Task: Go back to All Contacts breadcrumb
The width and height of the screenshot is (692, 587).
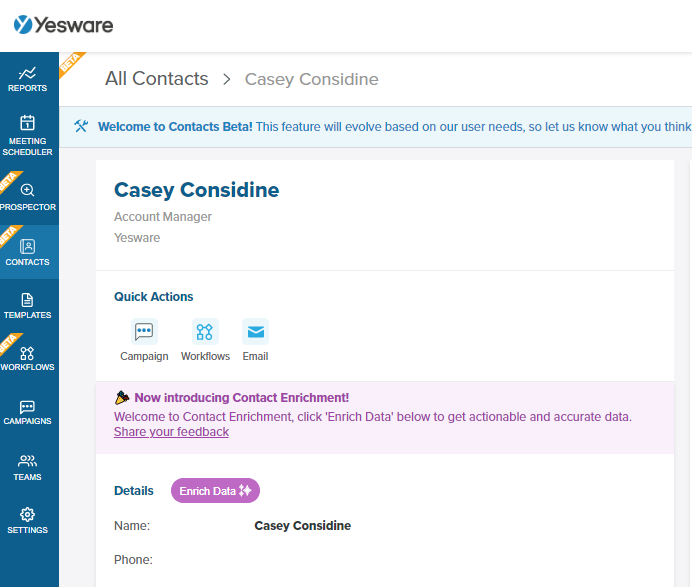Action: [x=157, y=79]
